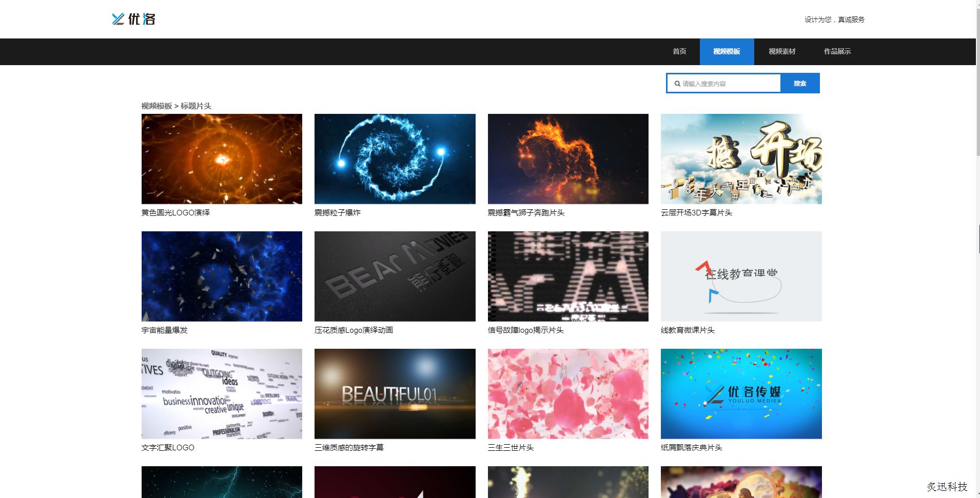Select the 视频模板 nav tab

click(727, 51)
